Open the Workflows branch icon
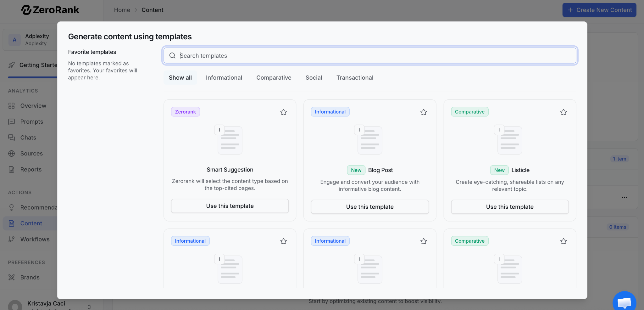Viewport: 644px width, 310px height. (x=12, y=239)
